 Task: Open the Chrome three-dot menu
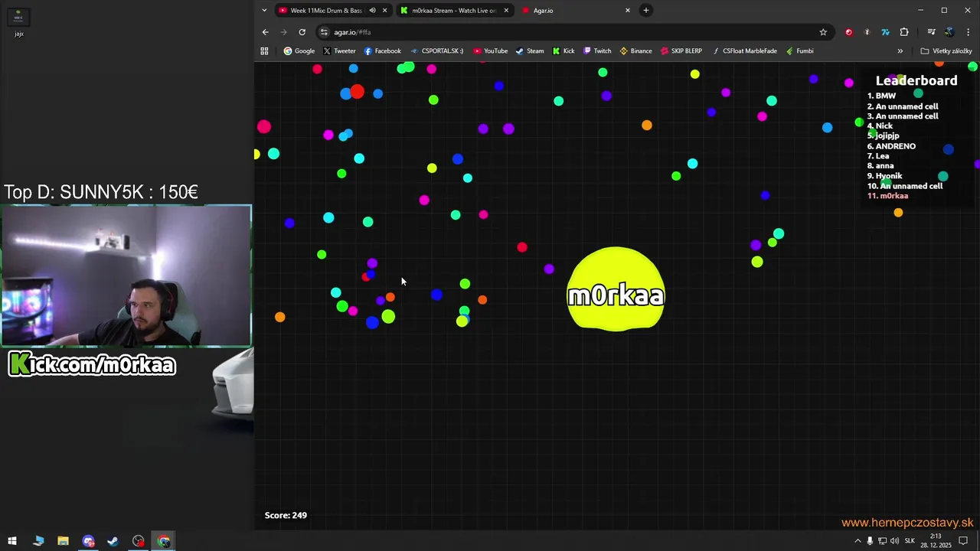[x=969, y=32]
